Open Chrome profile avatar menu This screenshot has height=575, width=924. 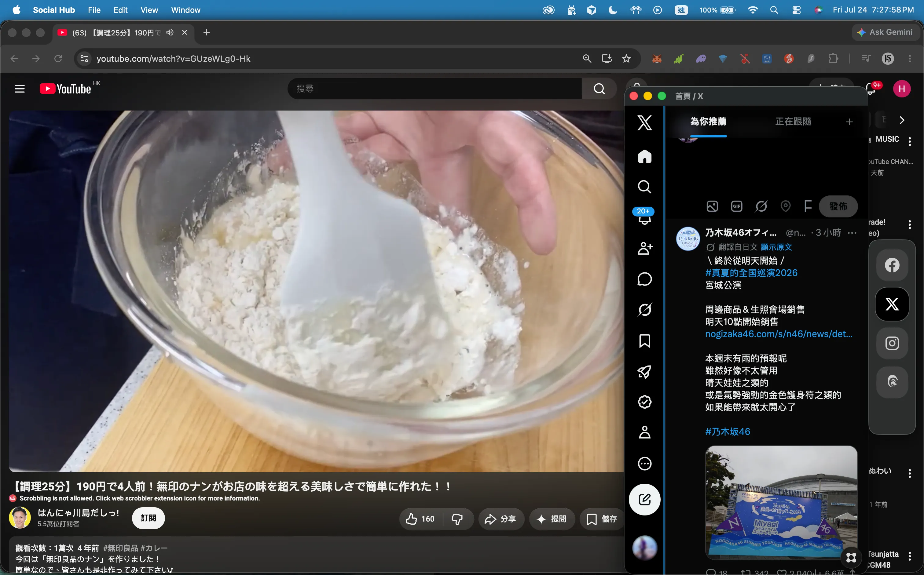tap(888, 59)
